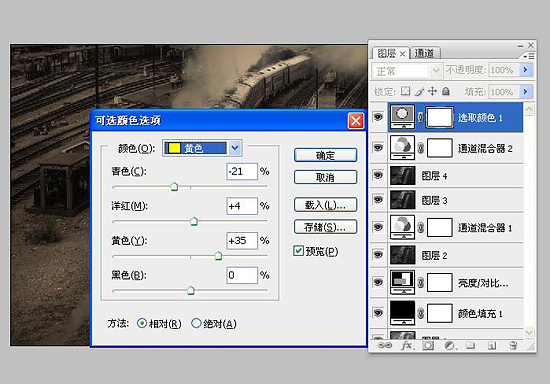Image resolution: width=550 pixels, height=384 pixels.
Task: Toggle the 预览(P) checkbox
Action: (x=298, y=251)
